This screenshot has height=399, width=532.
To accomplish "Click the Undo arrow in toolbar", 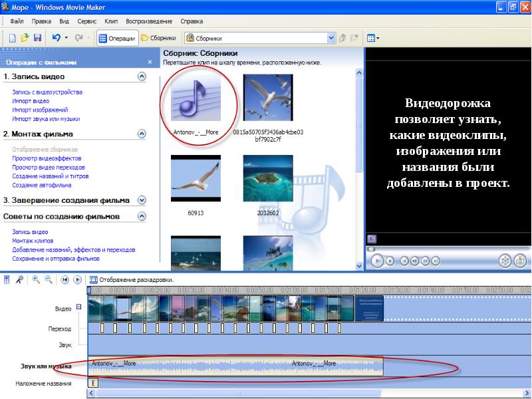I will 57,38.
